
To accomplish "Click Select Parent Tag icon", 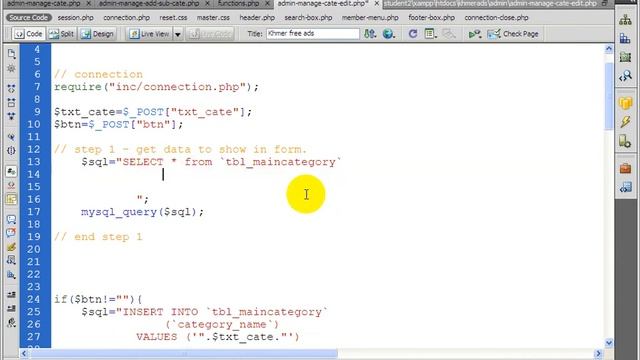I will [x=11, y=137].
